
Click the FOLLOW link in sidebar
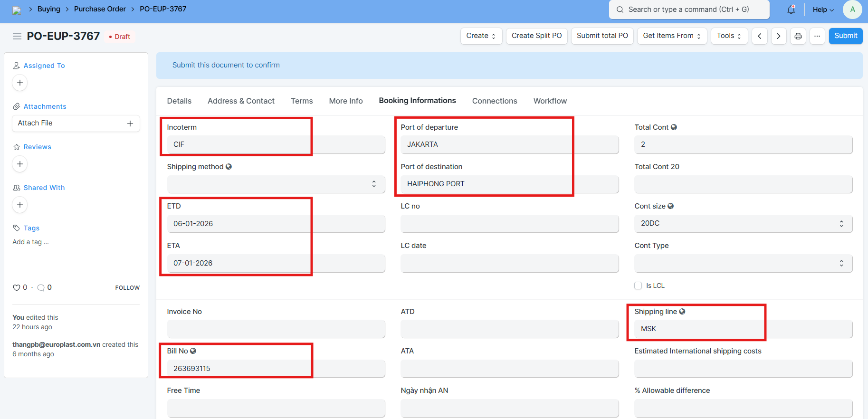127,288
